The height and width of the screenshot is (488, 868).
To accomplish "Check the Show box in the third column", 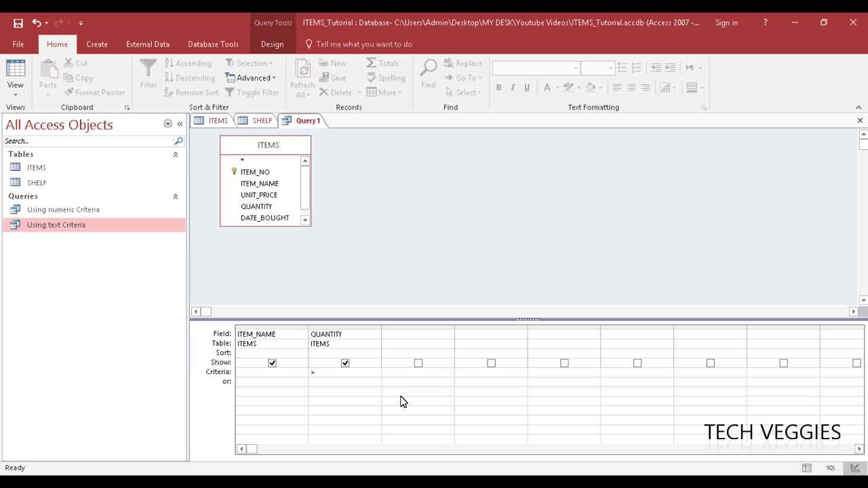I will click(418, 363).
